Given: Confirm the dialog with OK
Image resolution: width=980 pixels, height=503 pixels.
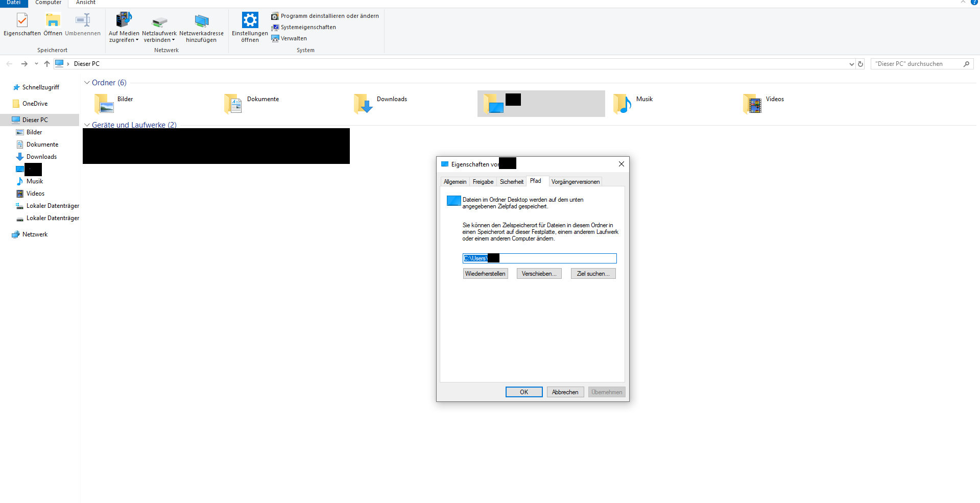Looking at the screenshot, I should tap(524, 392).
